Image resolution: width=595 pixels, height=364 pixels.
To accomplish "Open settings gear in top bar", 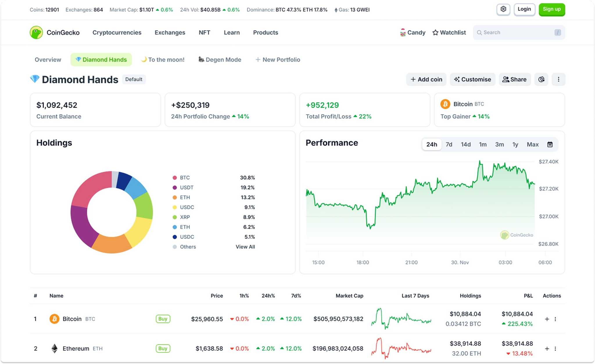I will (503, 9).
